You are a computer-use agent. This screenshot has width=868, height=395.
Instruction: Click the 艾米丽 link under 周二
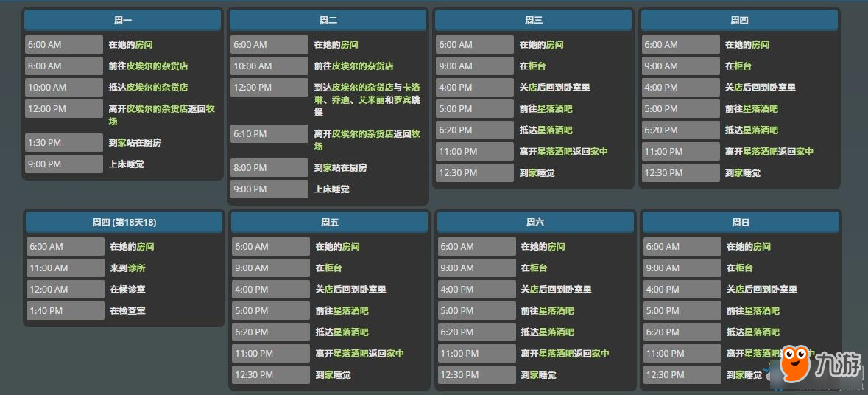371,99
